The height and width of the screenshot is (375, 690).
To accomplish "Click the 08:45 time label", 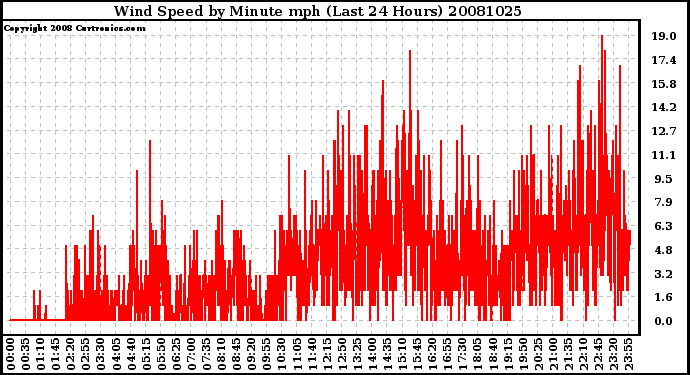I will pyautogui.click(x=236, y=354).
